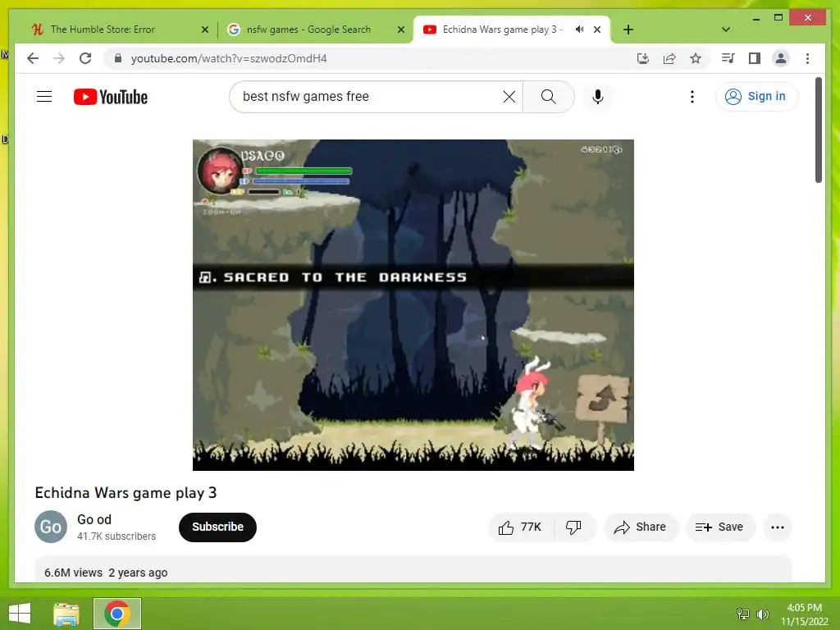The image size is (840, 630).
Task: Toggle the Chrome side panel
Action: pos(755,58)
